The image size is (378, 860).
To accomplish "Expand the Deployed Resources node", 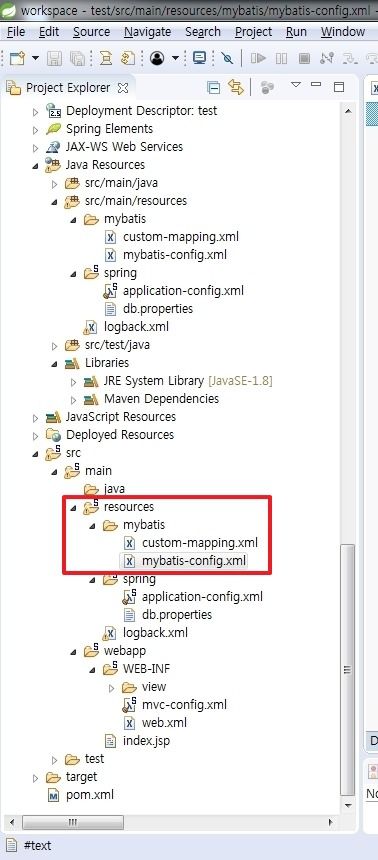I will click(x=36, y=435).
